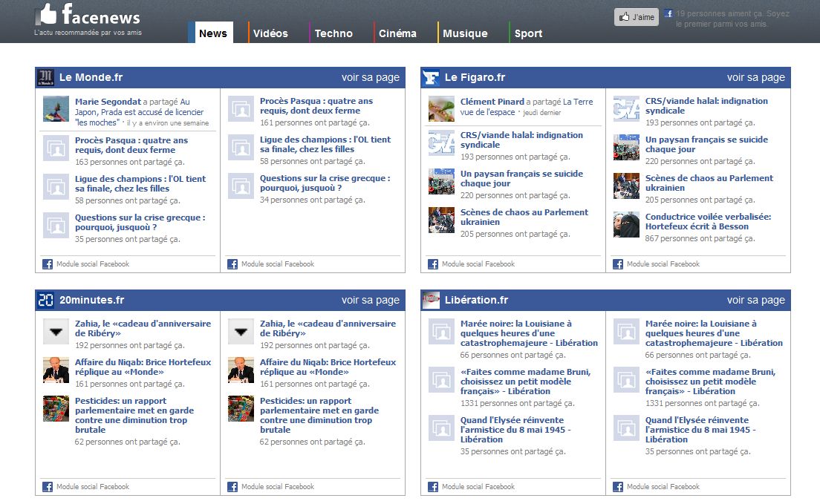Open the 'Conductrice voilée verbalisée' thumbnail
The width and height of the screenshot is (820, 504).
(626, 225)
